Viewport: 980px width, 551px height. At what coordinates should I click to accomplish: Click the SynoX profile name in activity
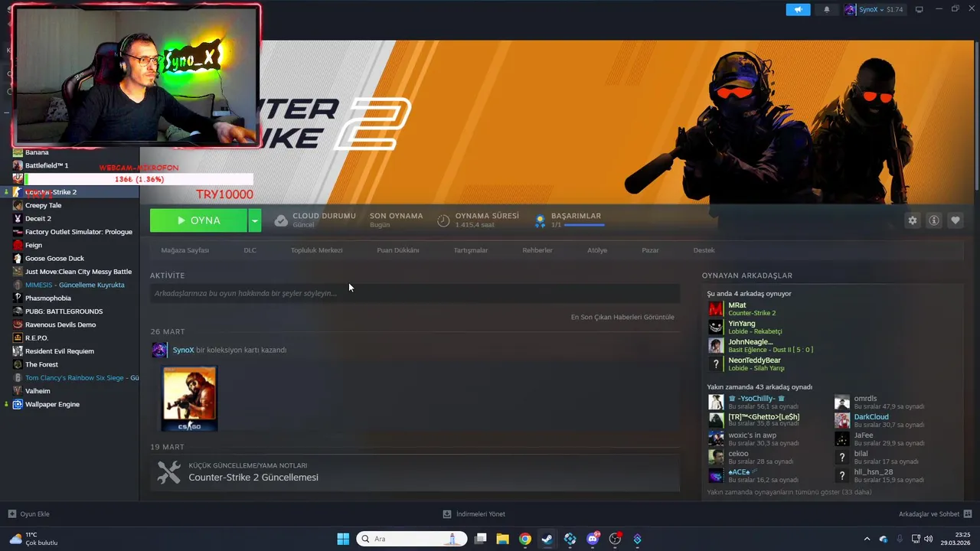183,350
